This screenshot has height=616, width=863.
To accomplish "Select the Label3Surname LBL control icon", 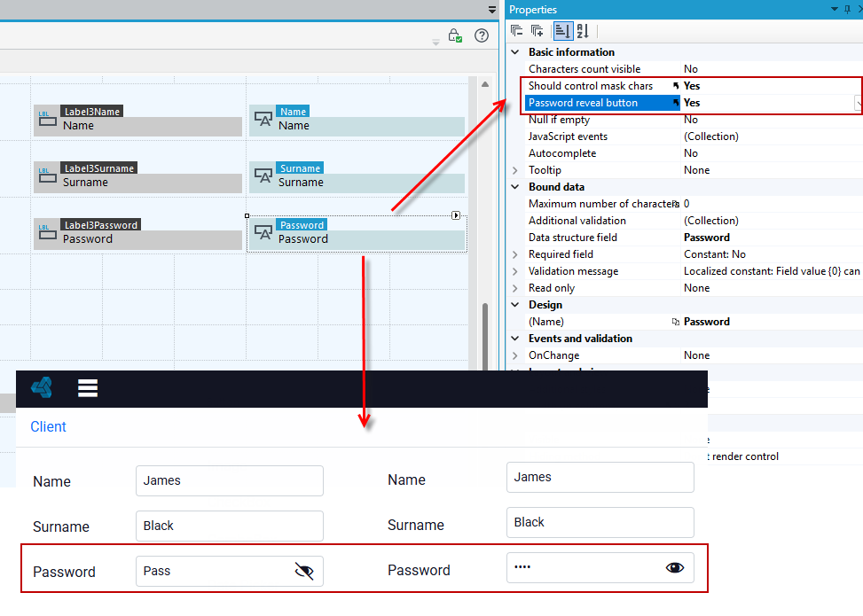I will [47, 176].
